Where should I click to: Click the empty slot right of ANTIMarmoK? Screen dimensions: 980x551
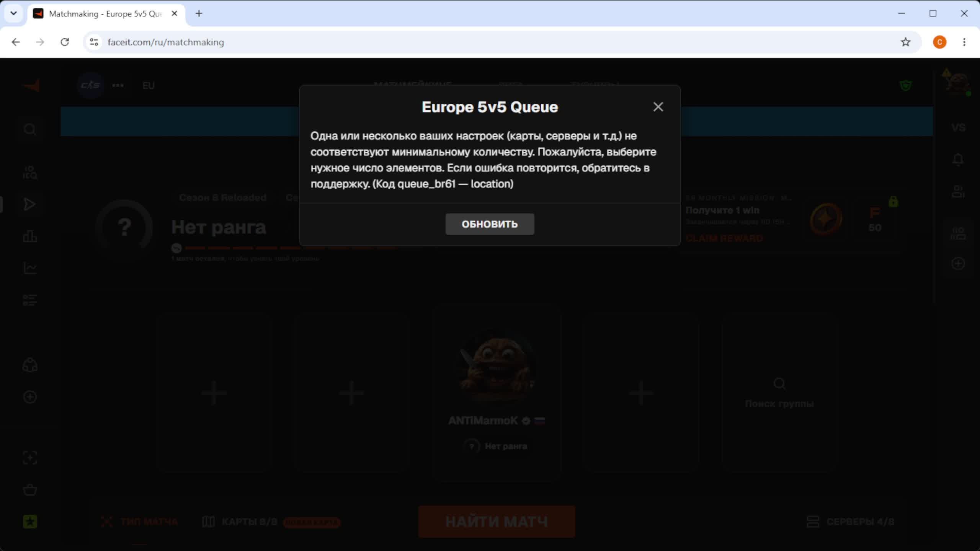pyautogui.click(x=641, y=393)
